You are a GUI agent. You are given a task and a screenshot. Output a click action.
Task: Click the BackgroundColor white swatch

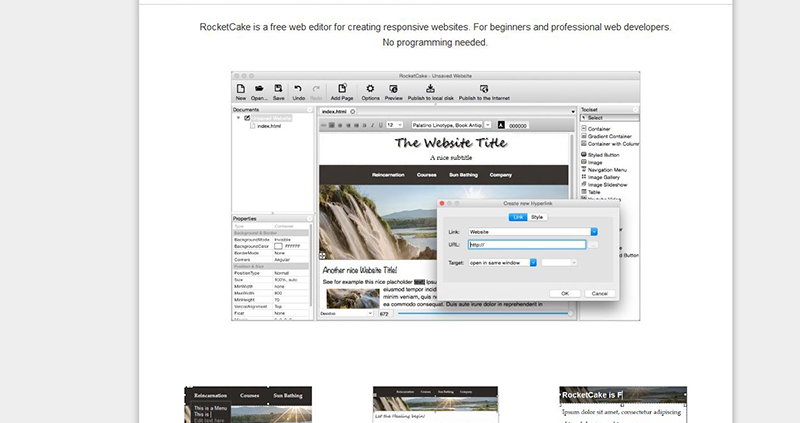tap(278, 246)
